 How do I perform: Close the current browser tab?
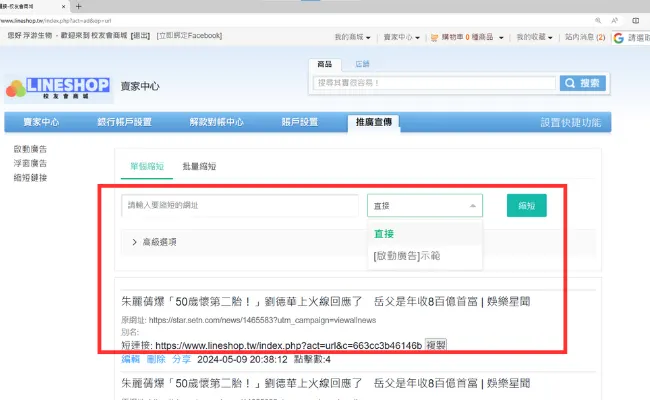[63, 6]
